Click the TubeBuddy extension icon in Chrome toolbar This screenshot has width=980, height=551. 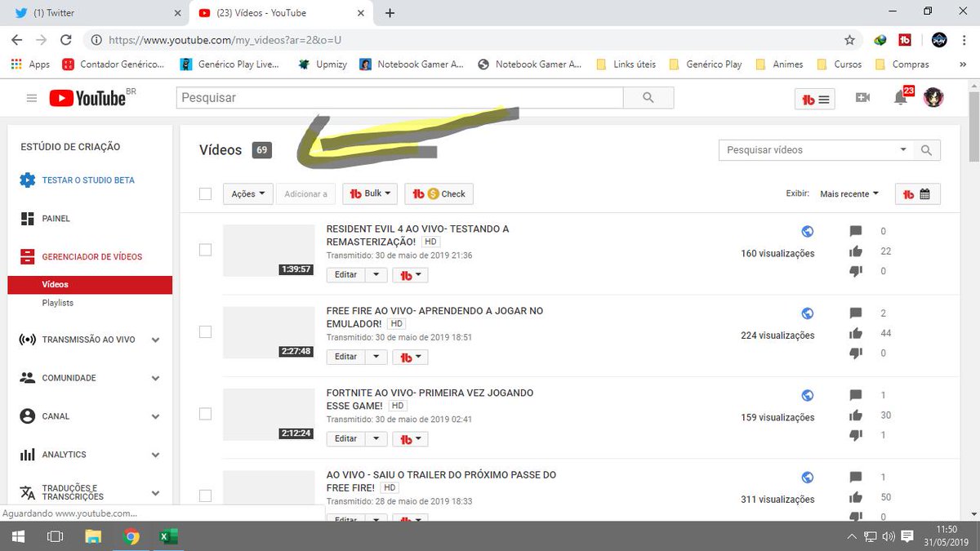coord(905,39)
